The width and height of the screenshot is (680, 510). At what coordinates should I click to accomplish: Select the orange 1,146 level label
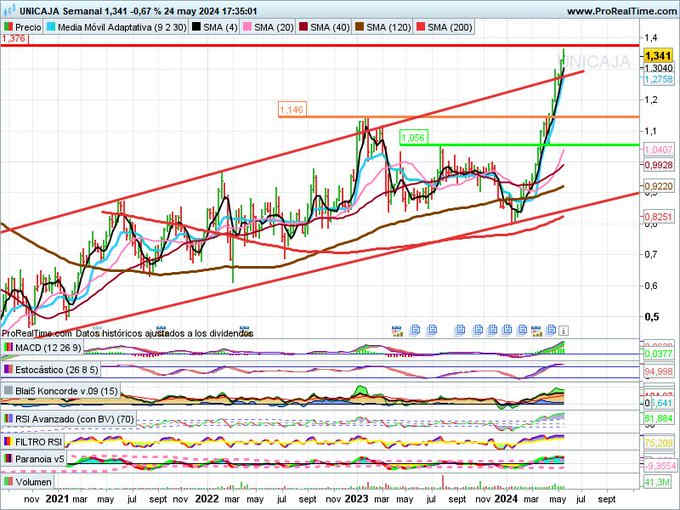[x=292, y=109]
